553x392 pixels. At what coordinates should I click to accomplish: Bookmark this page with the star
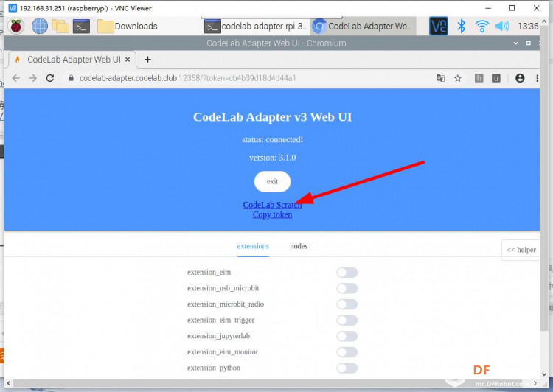point(458,78)
